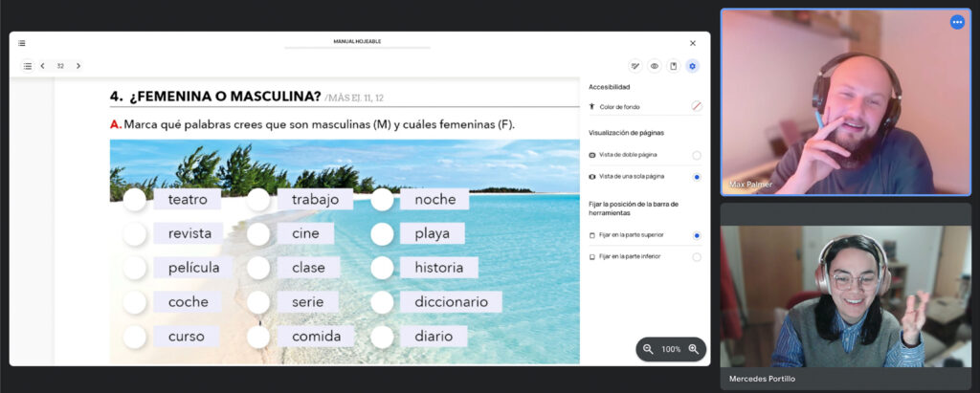Screen dimensions: 980x393
Task: Open the bookmark page icon
Action: pos(673,66)
